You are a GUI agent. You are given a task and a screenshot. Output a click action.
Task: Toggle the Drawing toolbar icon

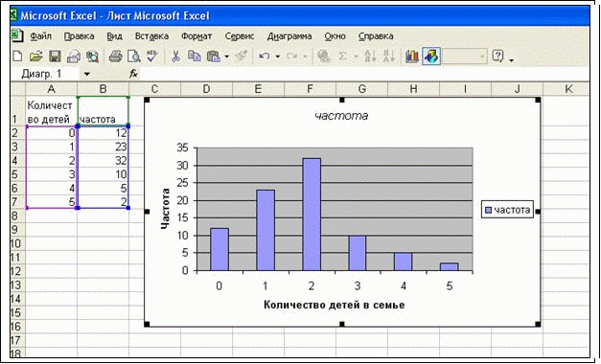pos(431,57)
